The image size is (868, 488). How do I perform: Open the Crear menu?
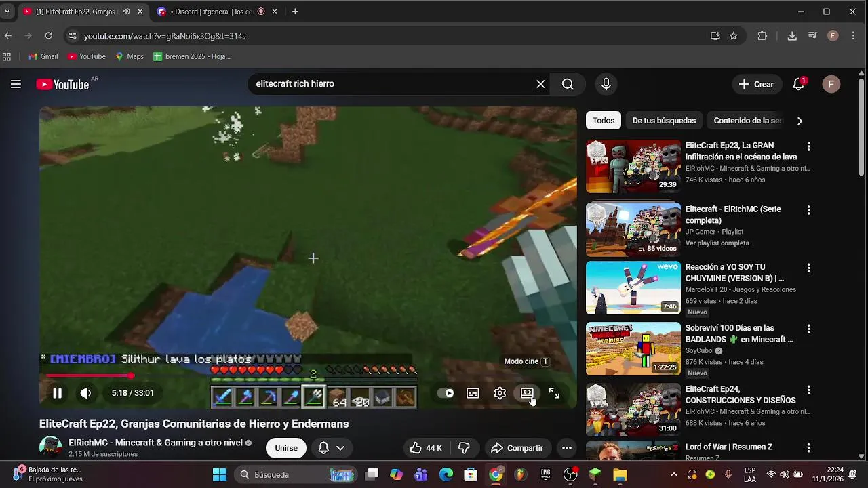[x=756, y=84]
